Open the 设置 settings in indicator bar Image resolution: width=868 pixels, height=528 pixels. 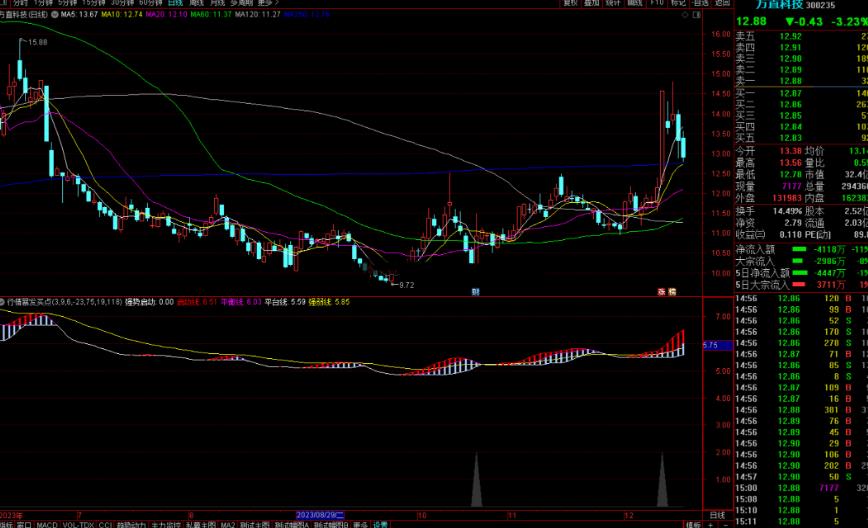tap(380, 525)
